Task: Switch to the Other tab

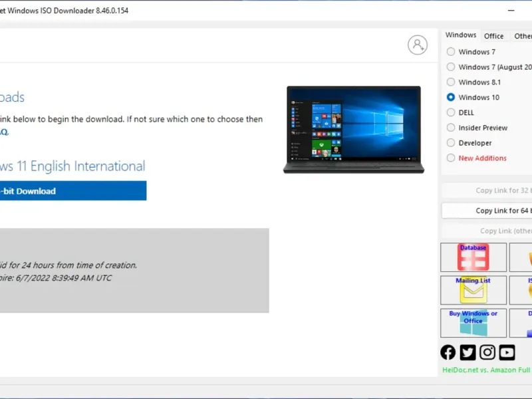Action: coord(523,36)
